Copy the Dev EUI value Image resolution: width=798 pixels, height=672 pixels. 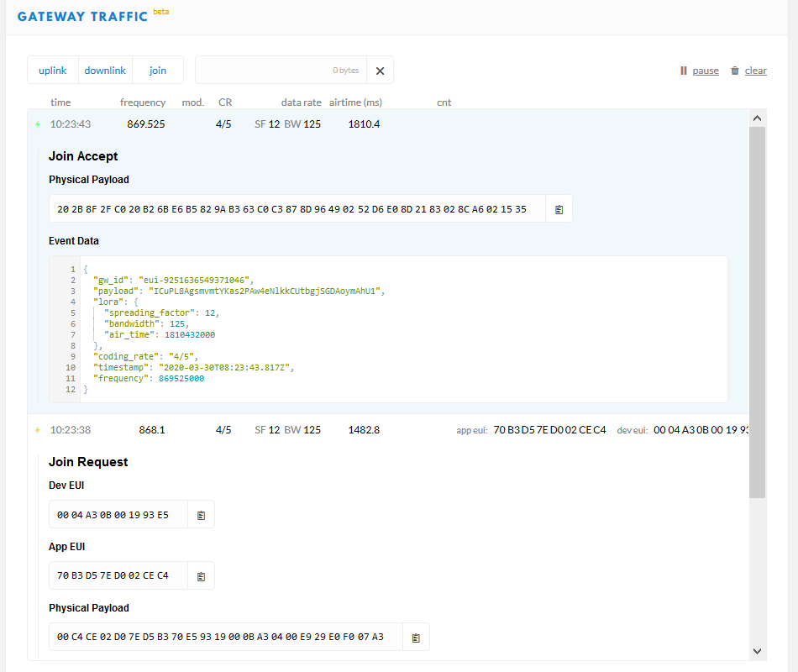(x=201, y=515)
